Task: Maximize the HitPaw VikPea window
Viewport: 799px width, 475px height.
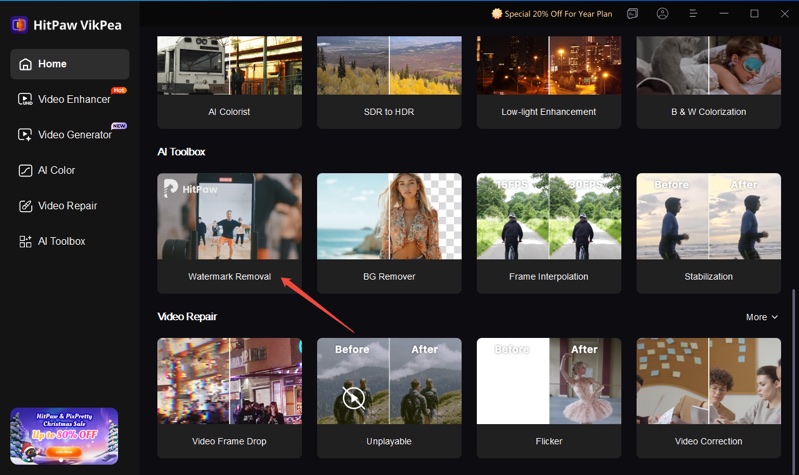Action: 754,14
